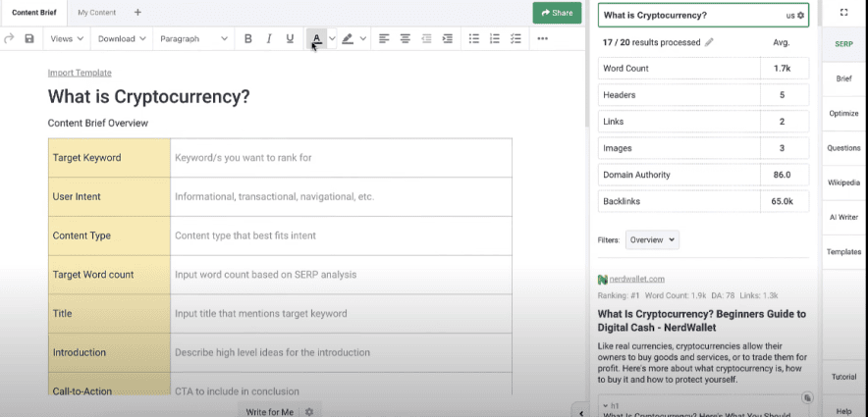This screenshot has width=868, height=417.
Task: Switch to the My Content tab
Action: pyautogui.click(x=96, y=13)
